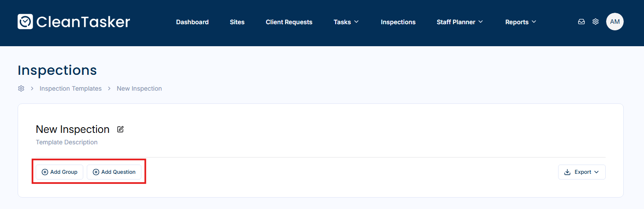Click the CleanTasker logo icon
Viewport: 644px width, 209px height.
[25, 22]
